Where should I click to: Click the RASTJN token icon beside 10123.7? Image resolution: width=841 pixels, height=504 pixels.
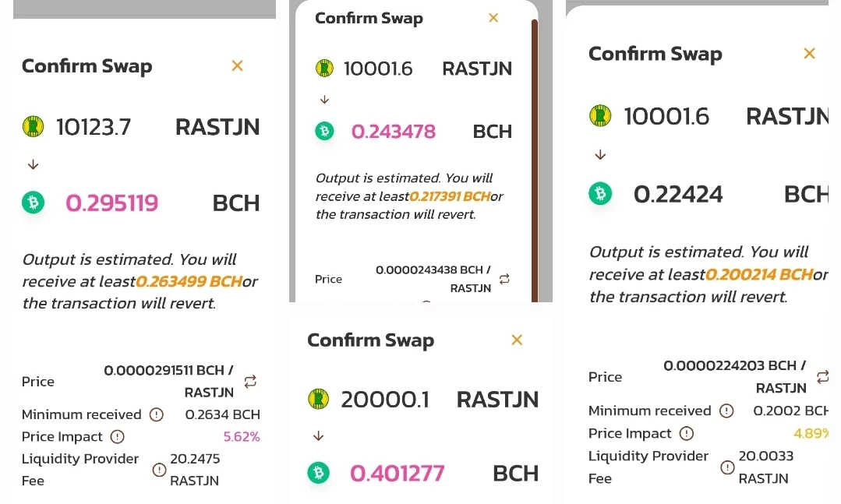coord(33,126)
